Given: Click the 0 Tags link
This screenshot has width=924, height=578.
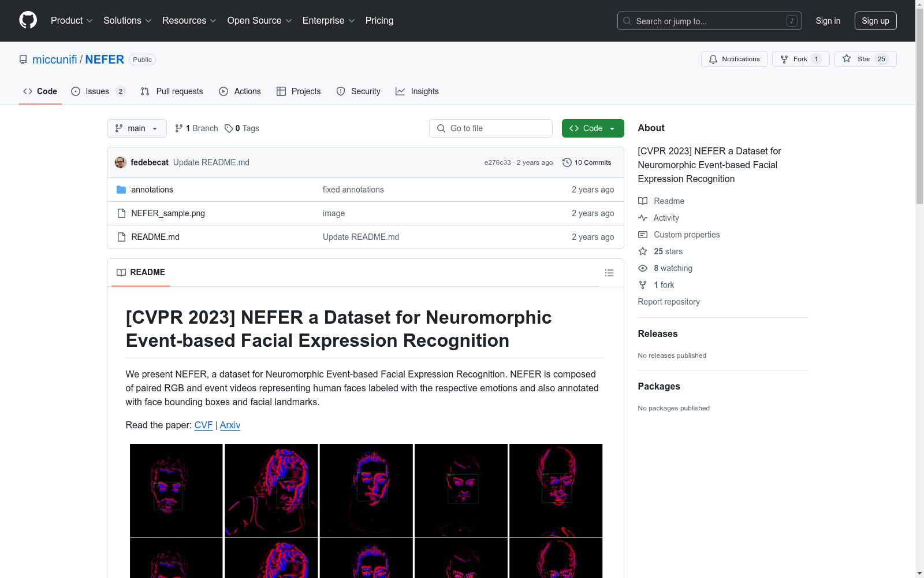Looking at the screenshot, I should click(x=242, y=128).
